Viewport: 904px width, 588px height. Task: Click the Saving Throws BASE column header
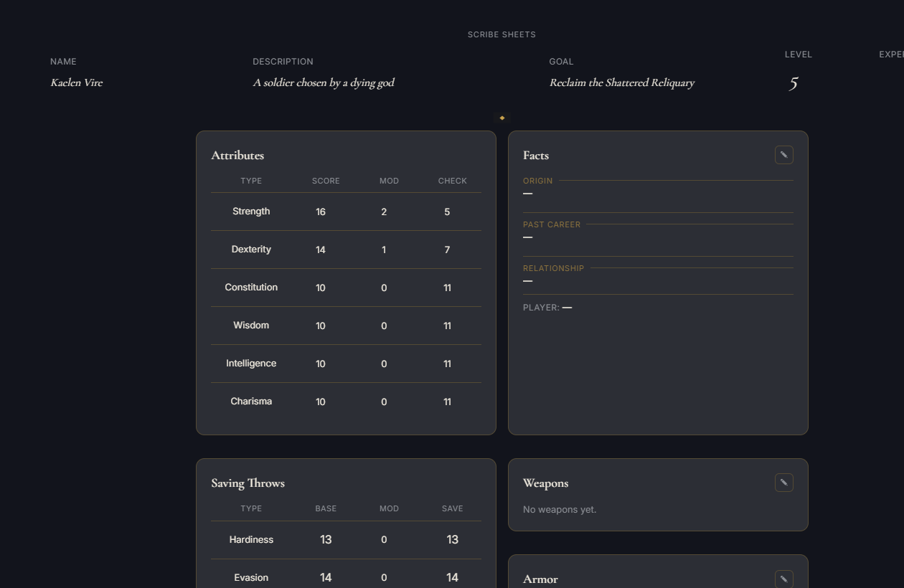coord(326,508)
